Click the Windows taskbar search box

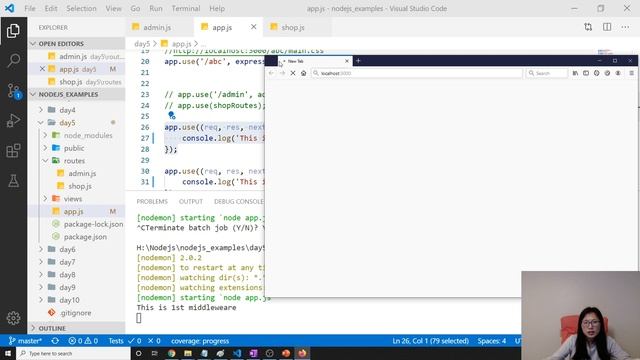[x=73, y=353]
